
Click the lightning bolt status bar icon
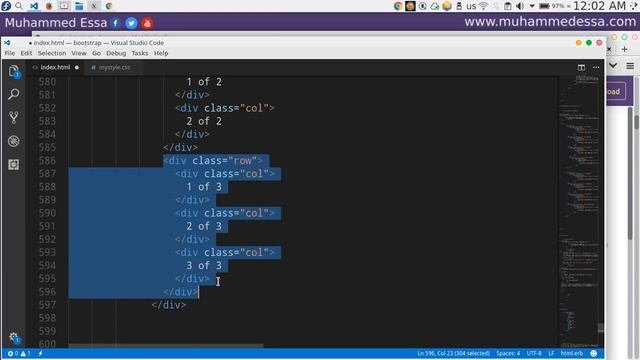point(40,353)
